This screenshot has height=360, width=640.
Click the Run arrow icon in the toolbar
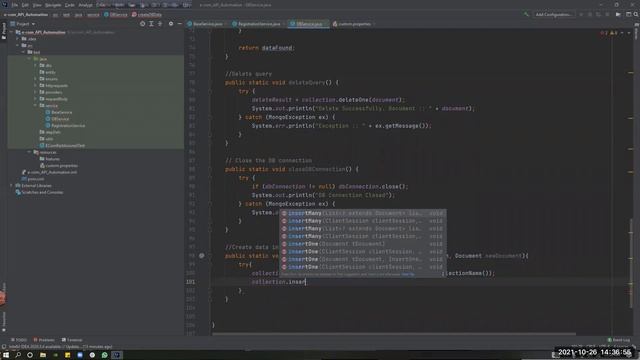(618, 14)
